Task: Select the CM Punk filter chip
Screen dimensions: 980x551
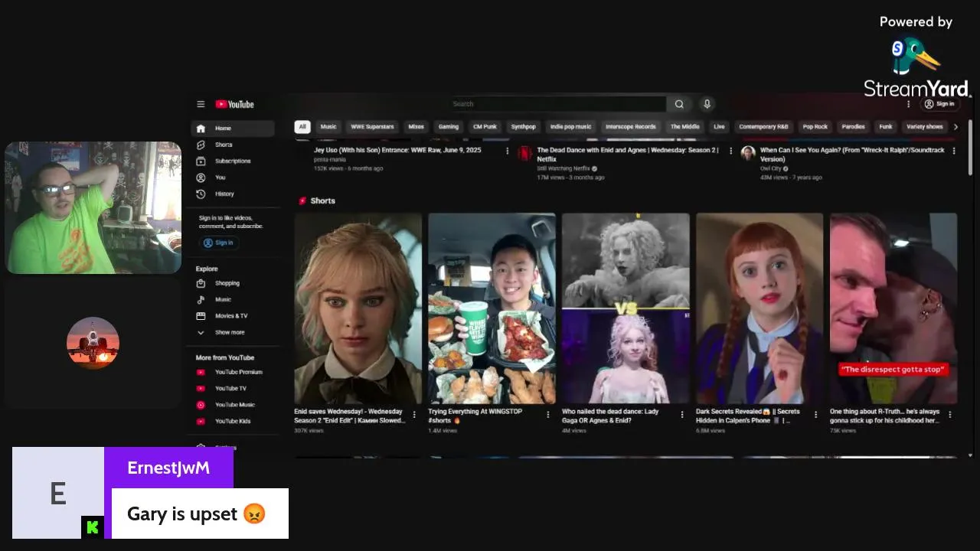Action: (485, 127)
